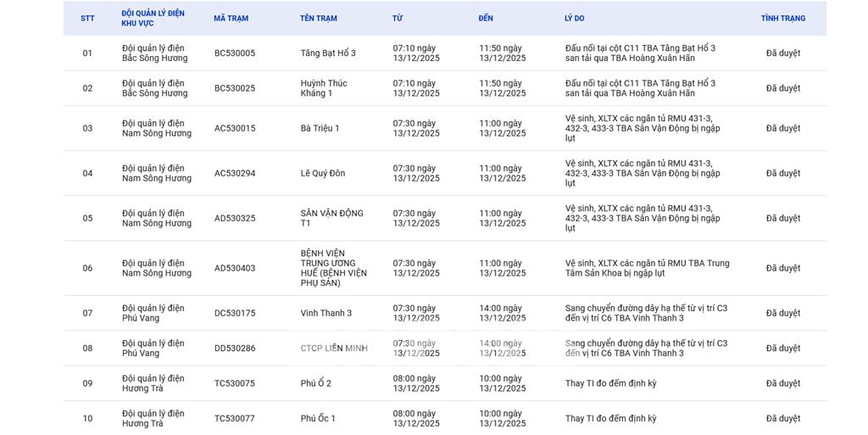Image resolution: width=868 pixels, height=435 pixels.
Task: Click the STT column header
Action: click(87, 19)
